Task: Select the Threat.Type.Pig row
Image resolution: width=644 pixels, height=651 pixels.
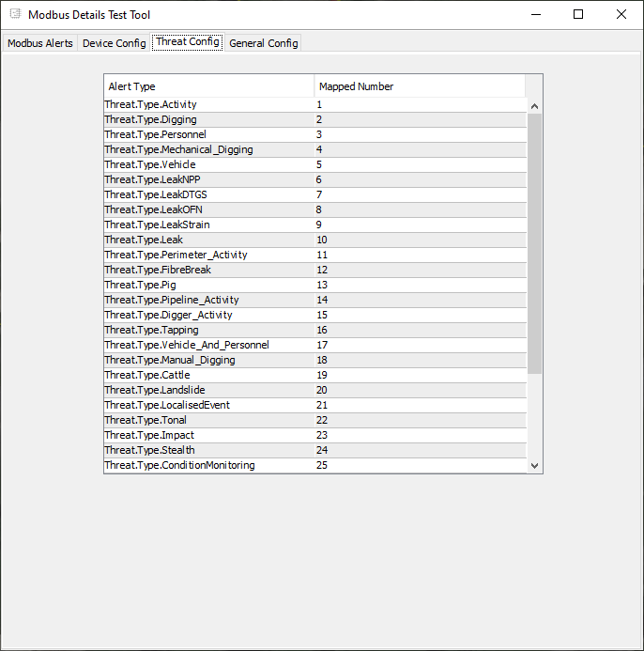Action: click(315, 285)
